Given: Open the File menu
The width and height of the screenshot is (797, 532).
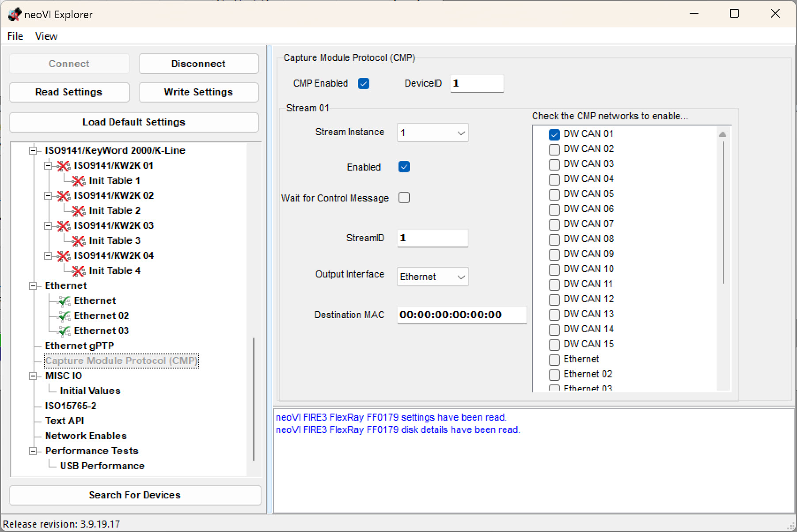Looking at the screenshot, I should click(x=15, y=36).
